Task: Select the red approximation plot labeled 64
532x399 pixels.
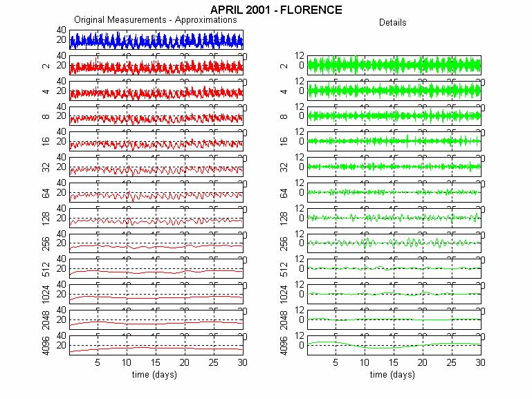Action: pos(156,192)
